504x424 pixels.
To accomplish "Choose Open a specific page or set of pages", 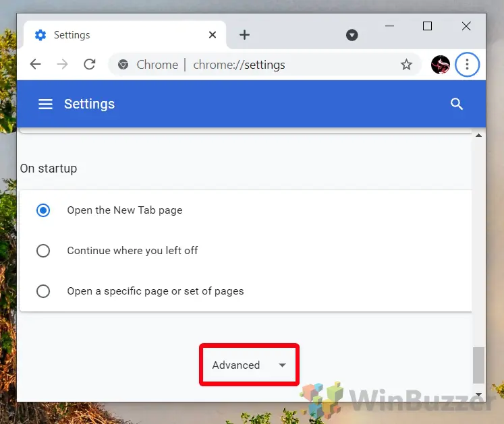I will [43, 291].
